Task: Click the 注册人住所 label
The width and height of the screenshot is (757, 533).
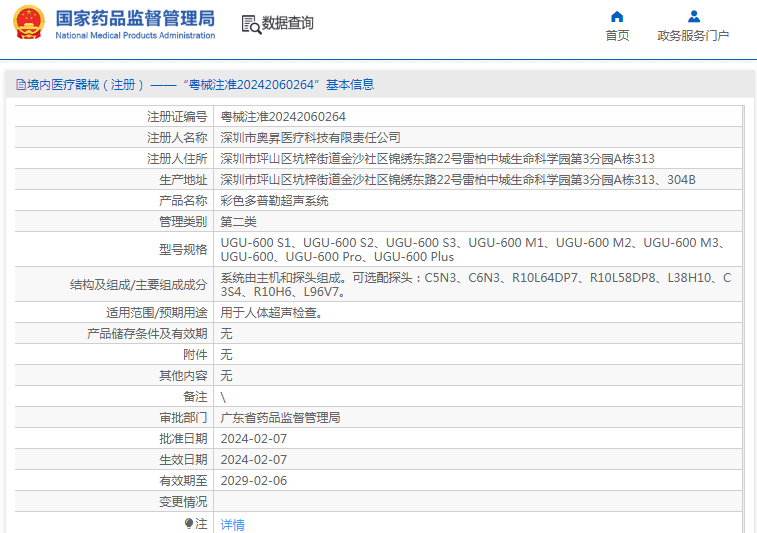Action: [x=177, y=159]
